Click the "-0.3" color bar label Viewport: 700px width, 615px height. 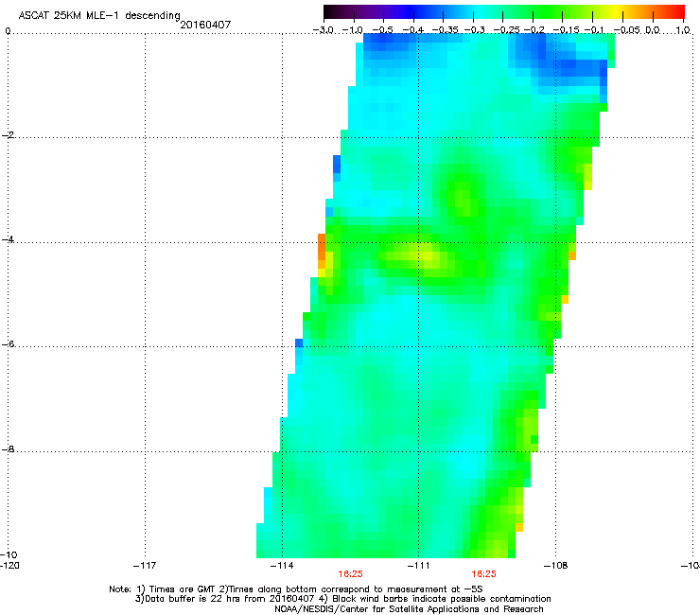[475, 30]
